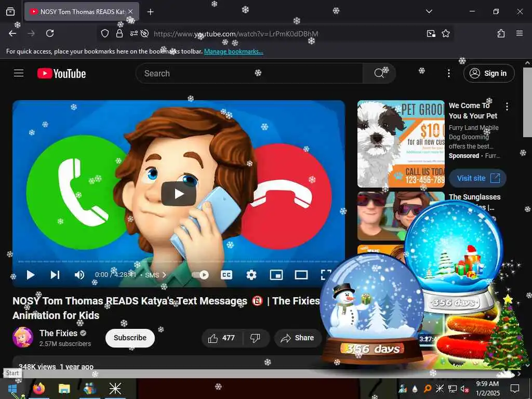
Task: Show the taskbar clock 9:59 AM calendar
Action: tap(487, 389)
